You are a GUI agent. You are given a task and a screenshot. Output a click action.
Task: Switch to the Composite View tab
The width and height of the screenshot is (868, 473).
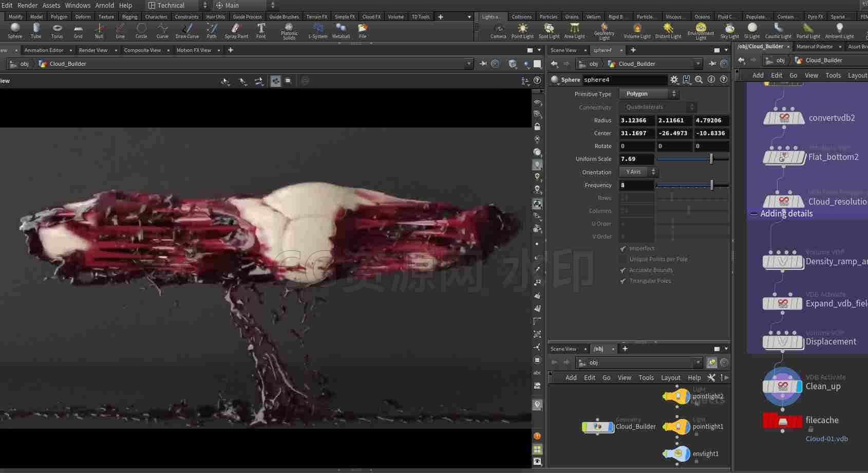(142, 50)
